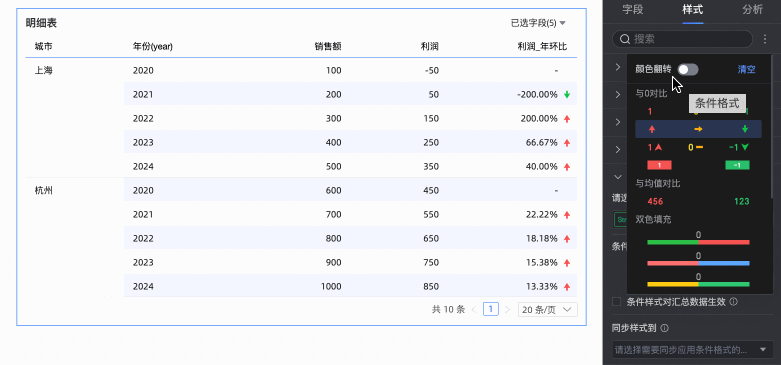Click the 共 10 条 total count text
781x365 pixels.
[x=448, y=310]
